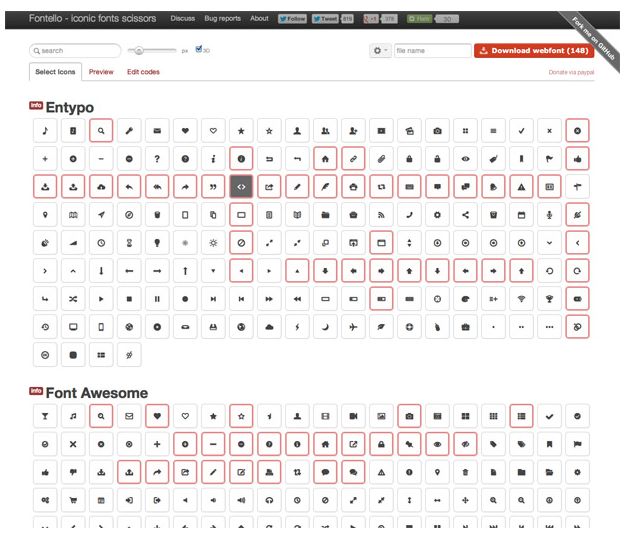Deselect the Entypo thumbs up icon
This screenshot has width=631, height=554.
[x=577, y=159]
